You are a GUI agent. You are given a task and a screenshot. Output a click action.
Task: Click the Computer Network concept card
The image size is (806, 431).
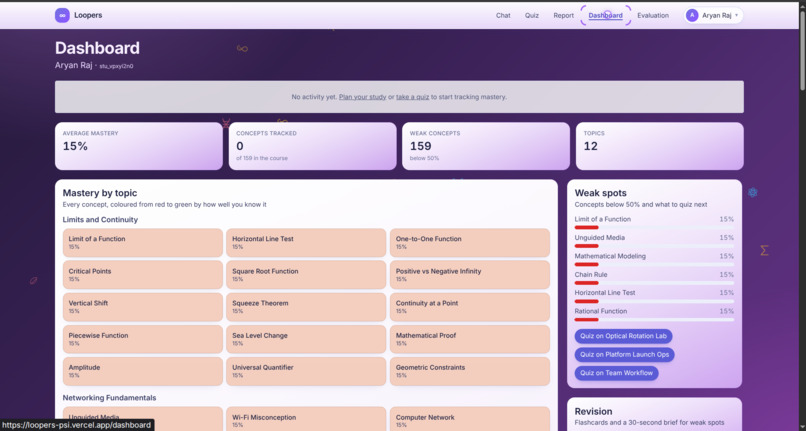tap(470, 419)
